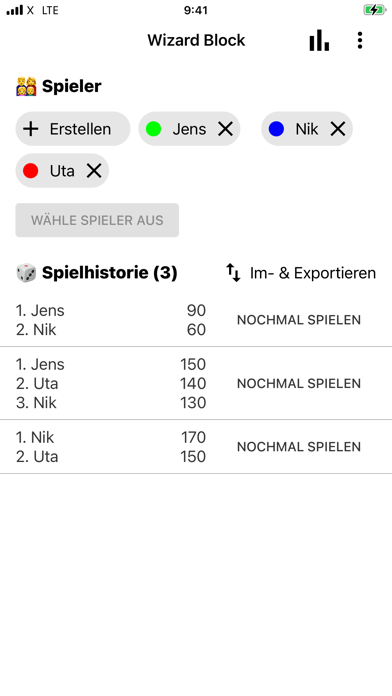The image size is (392, 696).
Task: Select Jens green color dot
Action: (153, 129)
